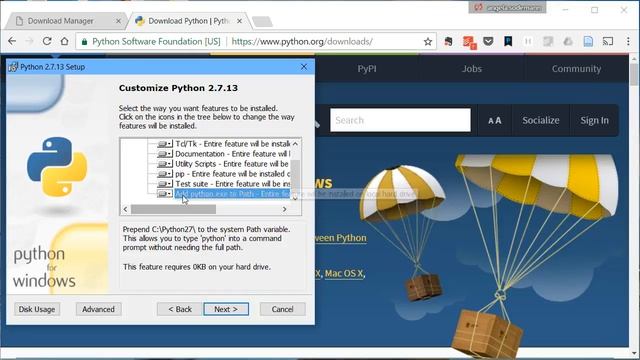Open Tcl/Tk feature install dropdown icon
This screenshot has height=360, width=640.
click(165, 144)
